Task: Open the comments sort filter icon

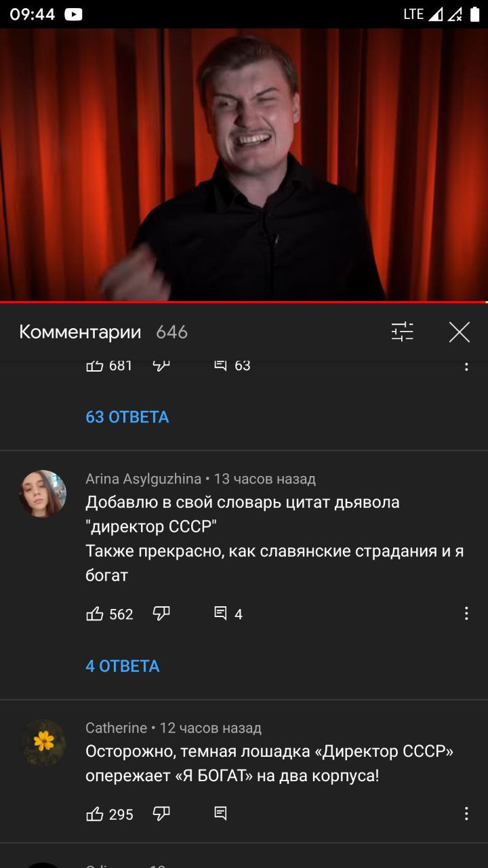Action: 402,332
